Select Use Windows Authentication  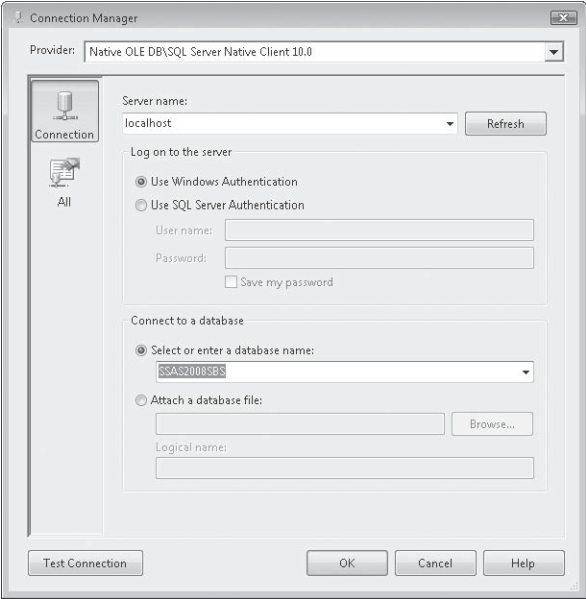tap(141, 182)
